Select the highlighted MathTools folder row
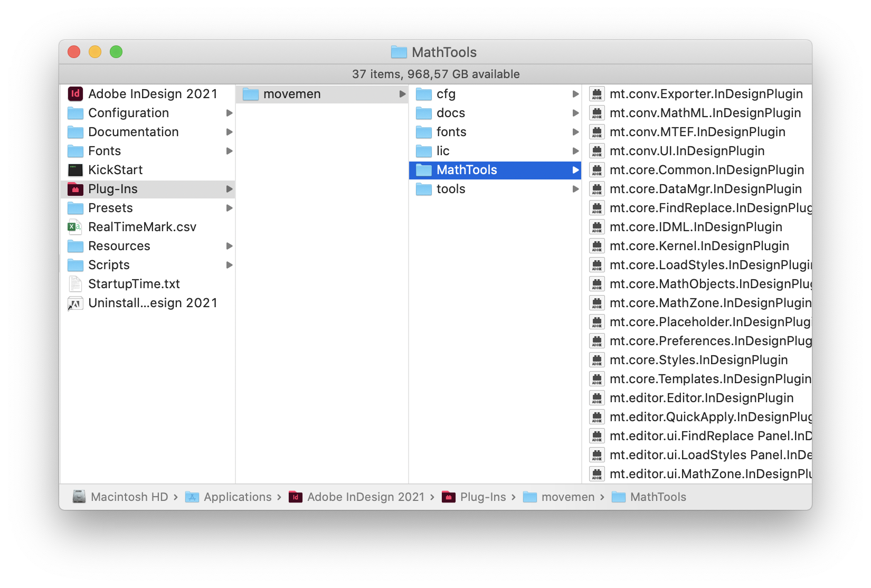Image resolution: width=871 pixels, height=588 pixels. pos(495,170)
